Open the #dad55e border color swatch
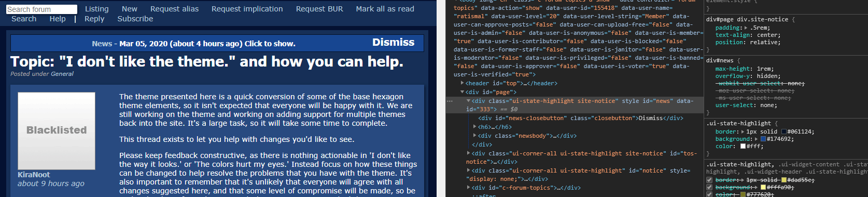 click(x=784, y=180)
